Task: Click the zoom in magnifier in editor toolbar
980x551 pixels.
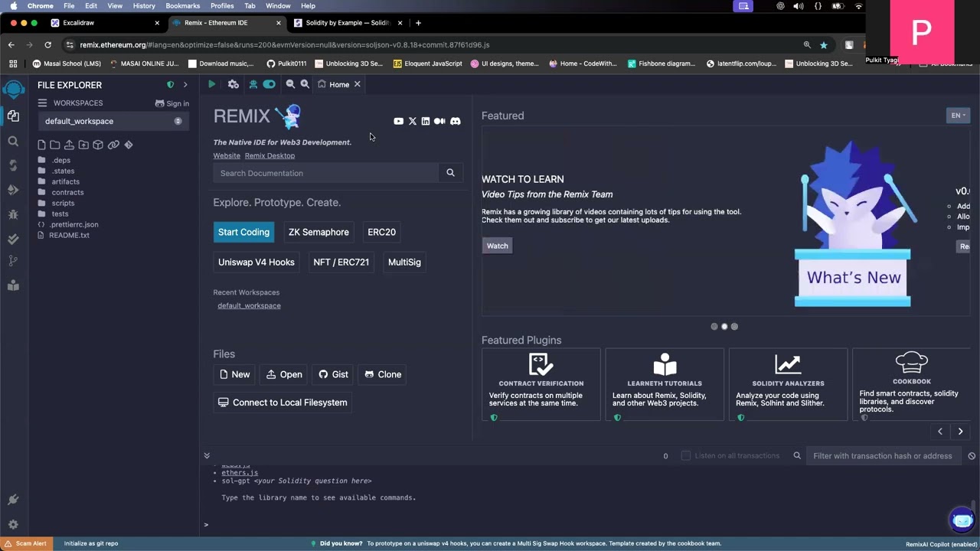Action: pos(305,84)
